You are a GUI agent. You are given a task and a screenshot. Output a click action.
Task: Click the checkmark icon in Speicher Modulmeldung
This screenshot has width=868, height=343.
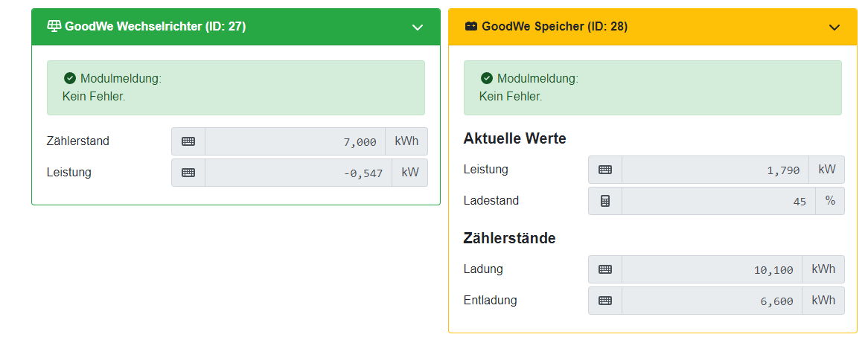pyautogui.click(x=487, y=78)
